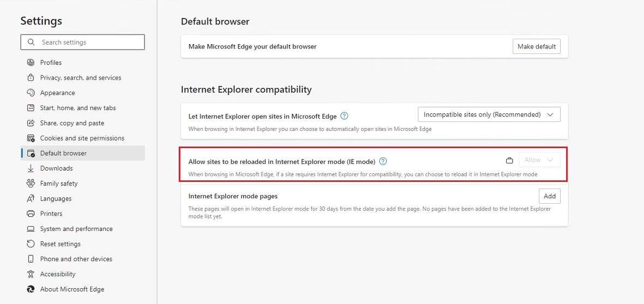Click Allow sites to be reloaded label text
644x304 pixels.
click(x=282, y=161)
